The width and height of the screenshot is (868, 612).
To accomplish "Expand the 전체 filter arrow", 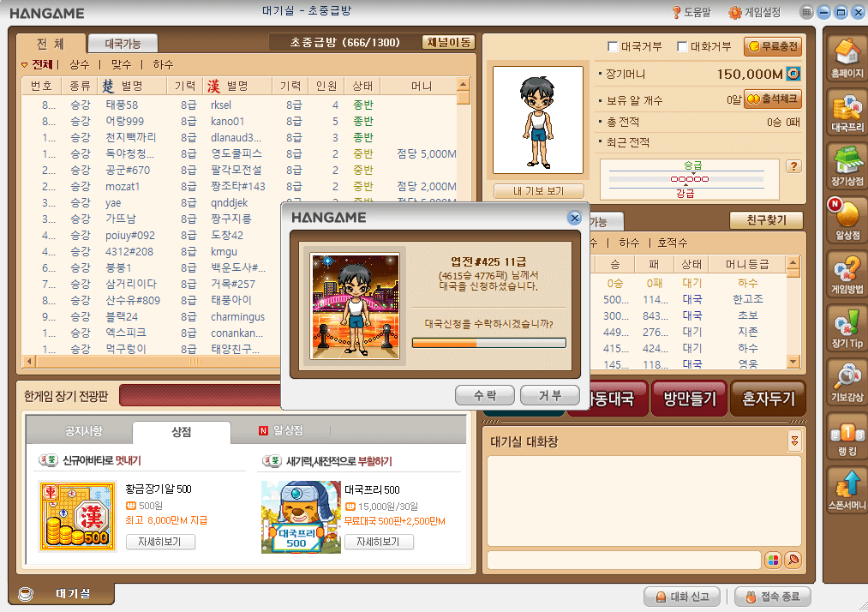I will click(x=24, y=65).
